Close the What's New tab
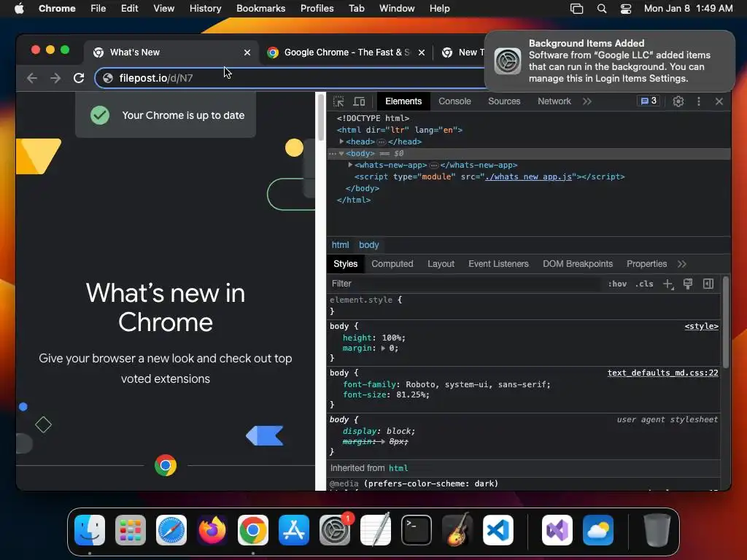 247,52
